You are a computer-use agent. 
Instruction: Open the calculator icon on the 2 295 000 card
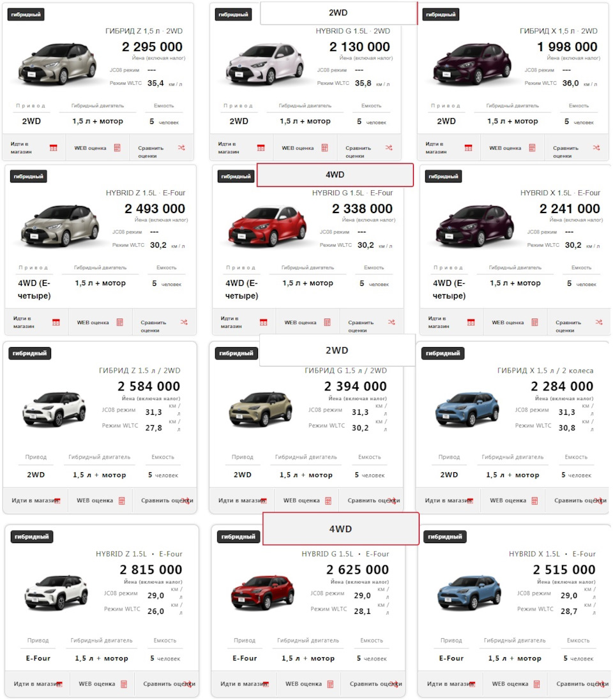point(117,148)
